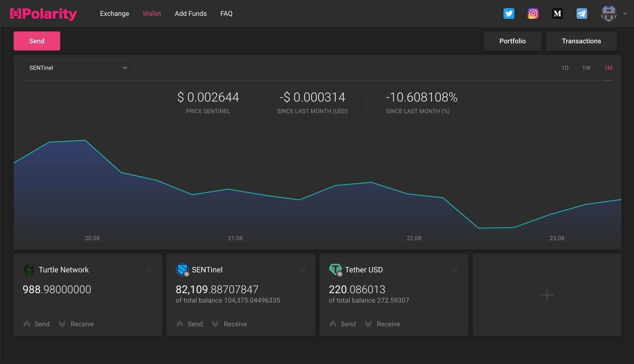Click the SENTinel coin icon
The height and width of the screenshot is (364, 634).
click(x=182, y=269)
